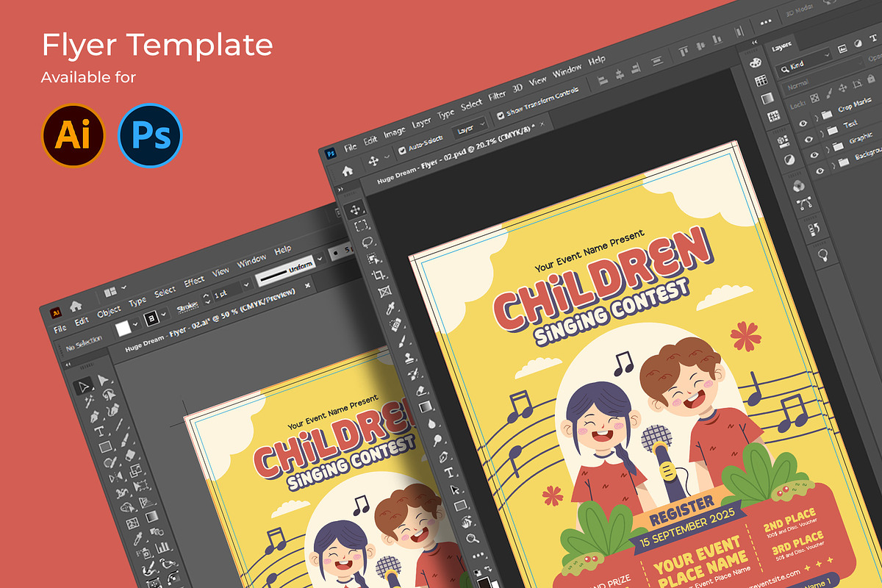Open the Swatches panel icon in Photoshop
Image resolution: width=882 pixels, height=588 pixels.
(x=761, y=81)
